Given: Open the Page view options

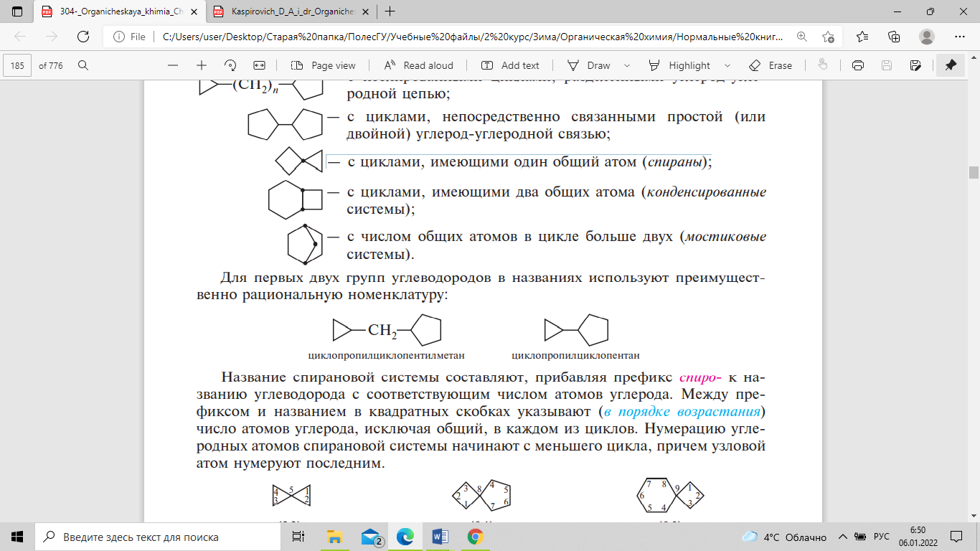Looking at the screenshot, I should (324, 65).
